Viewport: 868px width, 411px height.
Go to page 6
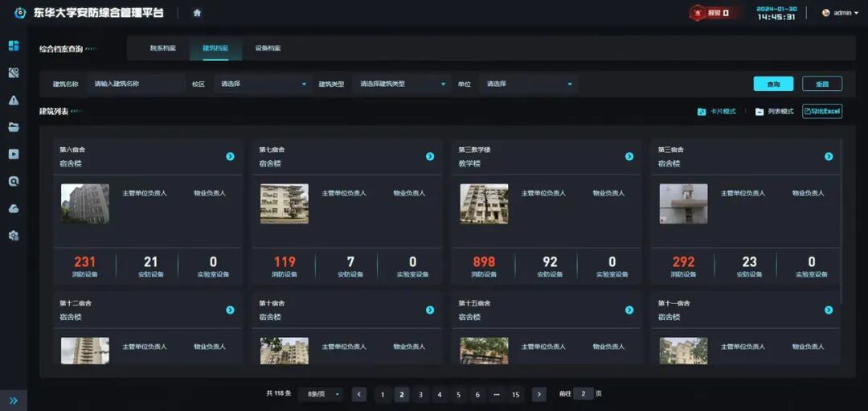point(477,394)
